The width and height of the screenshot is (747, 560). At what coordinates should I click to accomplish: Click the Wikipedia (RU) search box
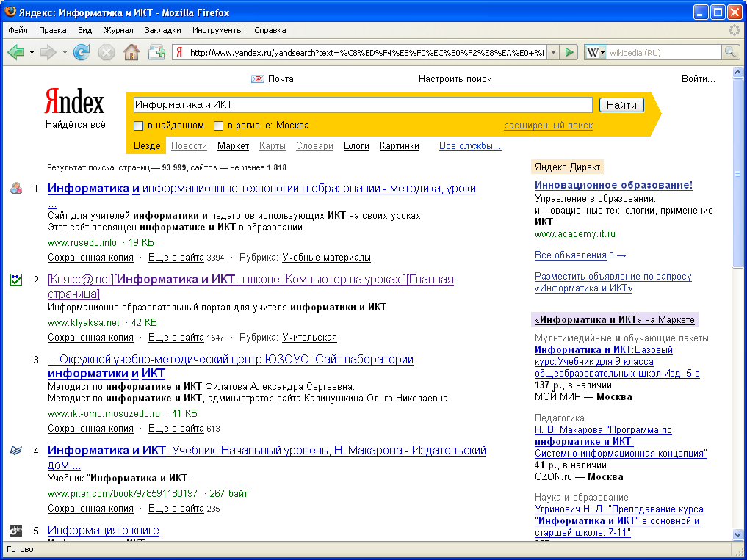click(665, 52)
